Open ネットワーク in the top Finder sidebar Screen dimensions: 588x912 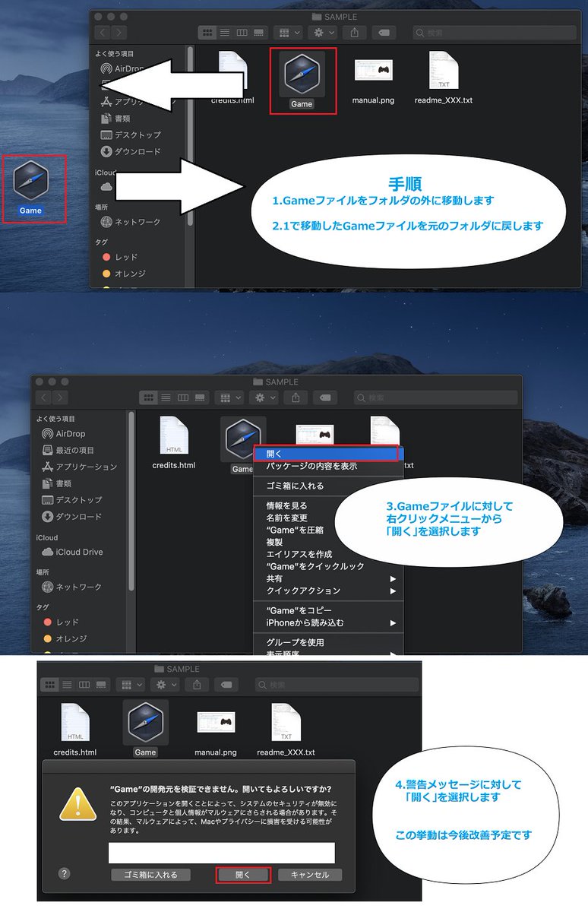coord(131,222)
